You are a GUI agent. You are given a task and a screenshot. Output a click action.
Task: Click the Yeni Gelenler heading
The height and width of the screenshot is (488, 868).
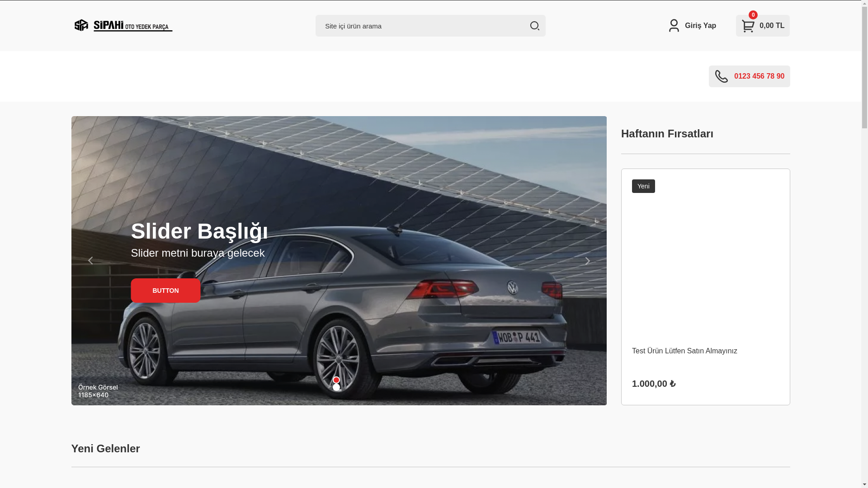point(105,449)
